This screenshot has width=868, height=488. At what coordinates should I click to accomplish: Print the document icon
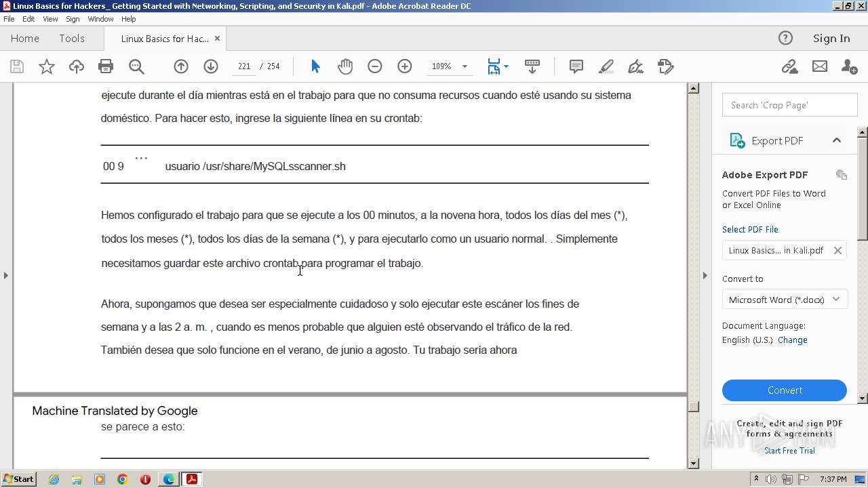106,66
